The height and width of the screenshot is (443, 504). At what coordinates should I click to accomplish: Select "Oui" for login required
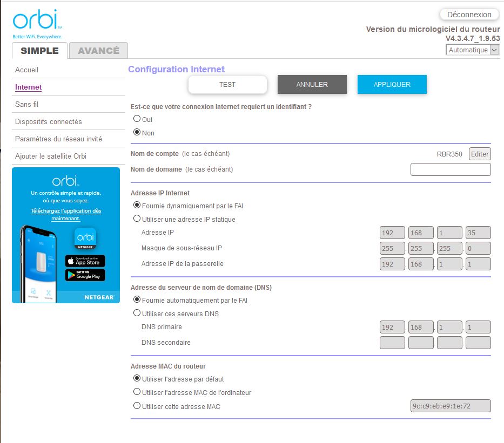coord(137,119)
